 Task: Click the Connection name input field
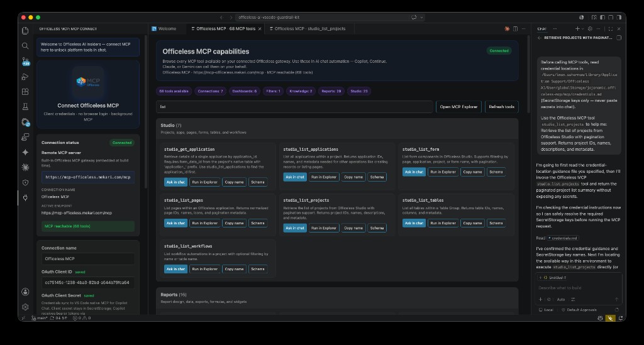(88, 259)
